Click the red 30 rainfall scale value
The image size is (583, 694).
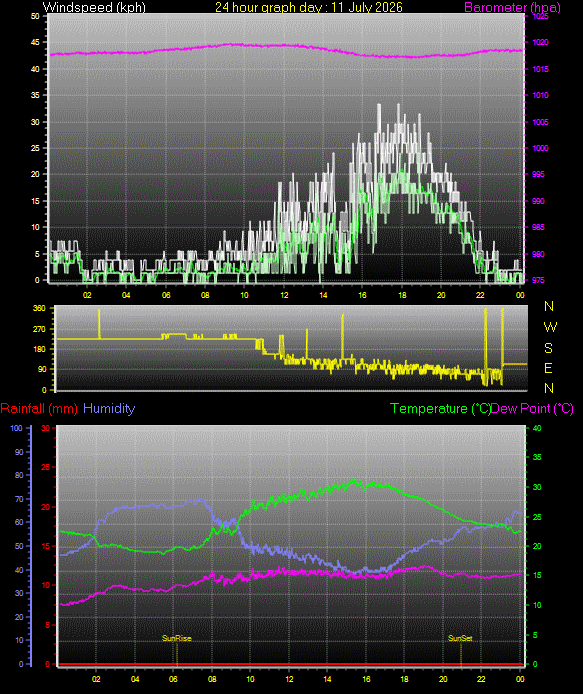click(45, 428)
